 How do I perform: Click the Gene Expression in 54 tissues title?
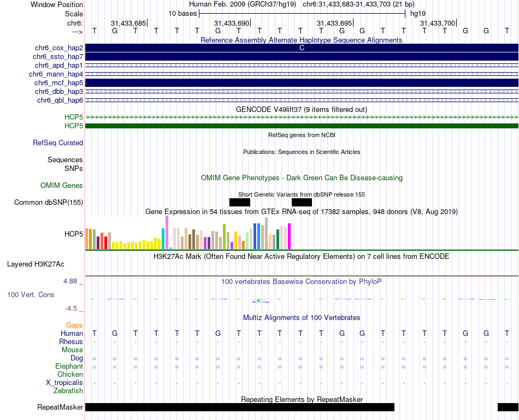(x=302, y=211)
